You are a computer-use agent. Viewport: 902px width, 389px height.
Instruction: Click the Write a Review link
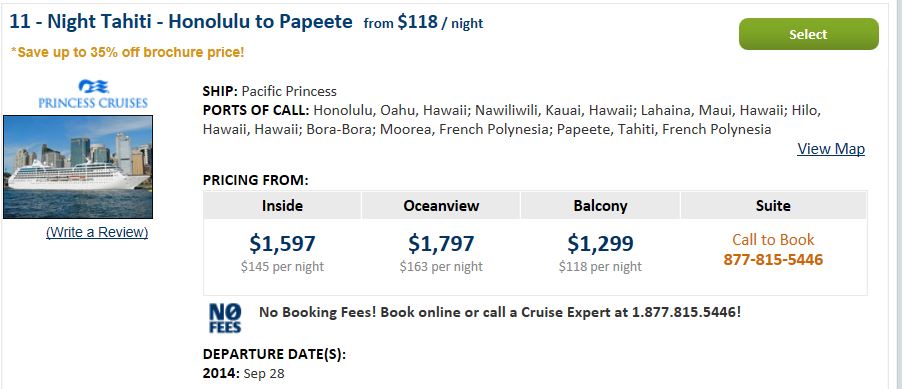(97, 232)
